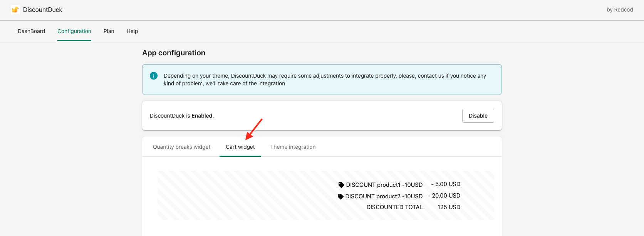Switch to Quantity breaks widget tab
Viewport: 644px width, 236px height.
coord(181,147)
